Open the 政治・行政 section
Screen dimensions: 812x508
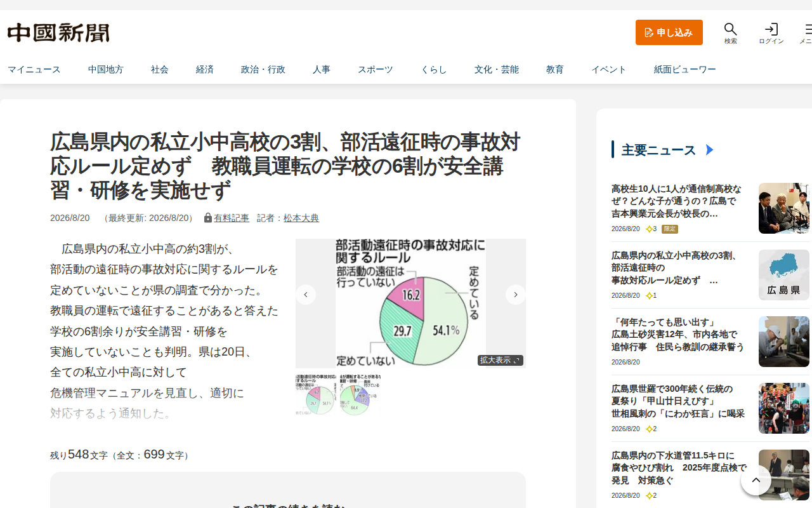263,69
